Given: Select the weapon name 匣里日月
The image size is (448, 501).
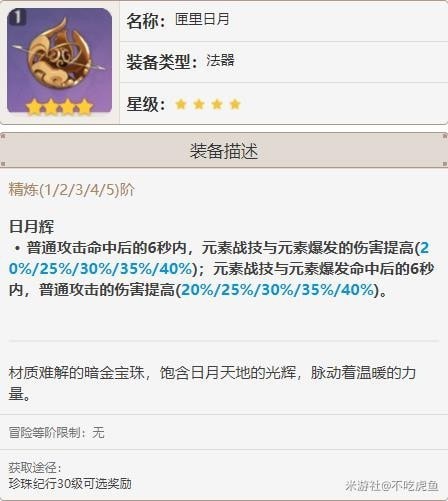Looking at the screenshot, I should [x=202, y=19].
